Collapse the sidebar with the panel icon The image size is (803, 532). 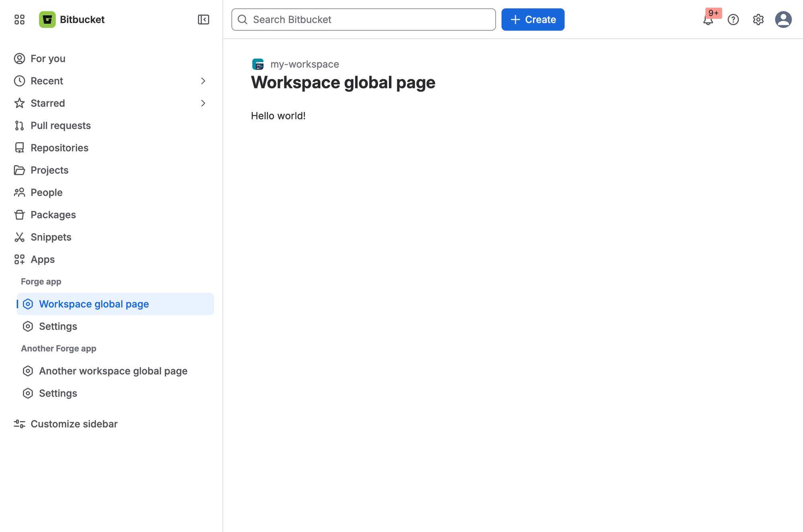(x=203, y=19)
